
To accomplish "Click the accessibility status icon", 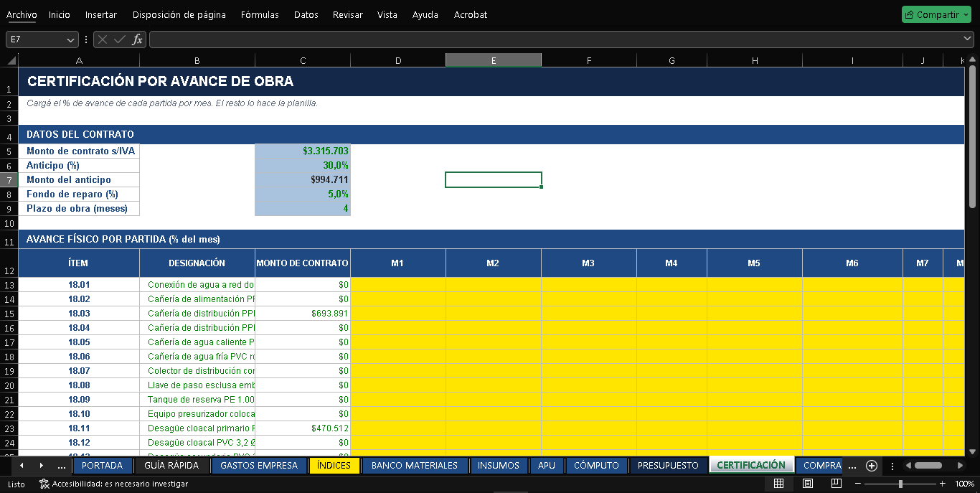I will click(x=44, y=484).
